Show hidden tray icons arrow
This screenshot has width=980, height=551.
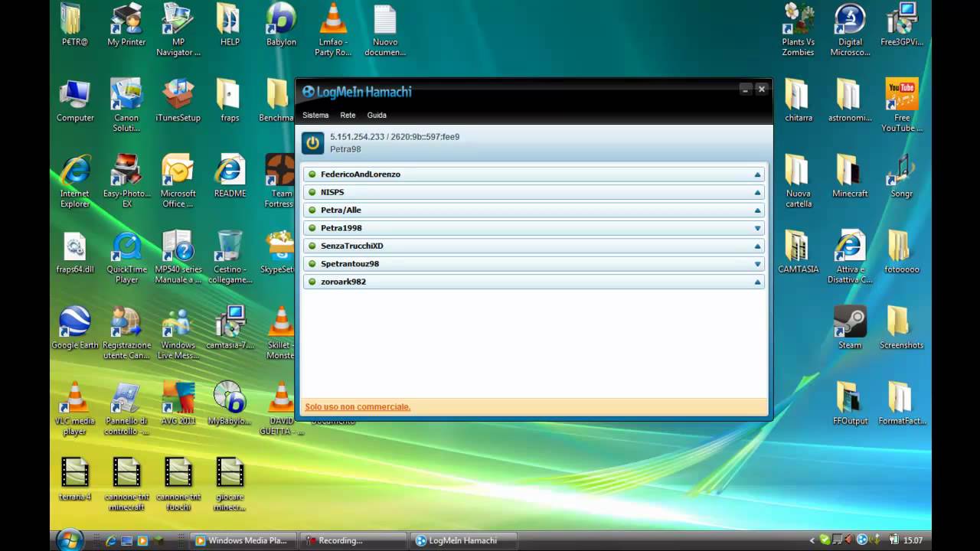[812, 540]
